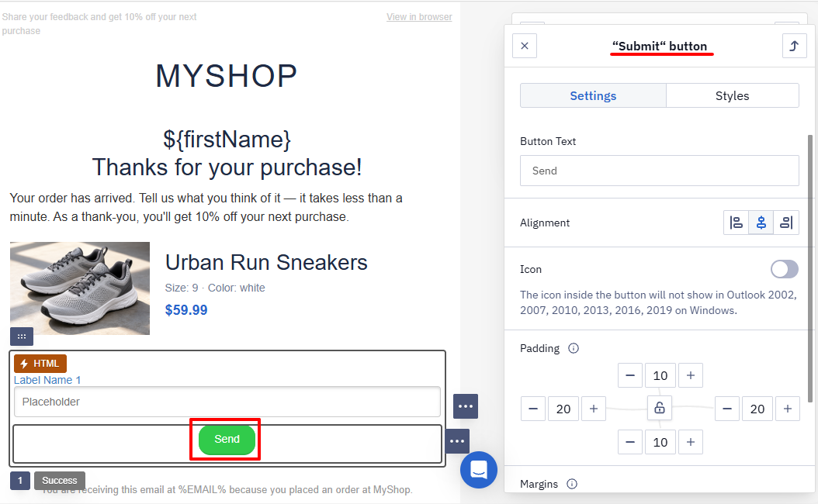Click the go-up-level arrow icon
This screenshot has width=818, height=504.
click(794, 46)
